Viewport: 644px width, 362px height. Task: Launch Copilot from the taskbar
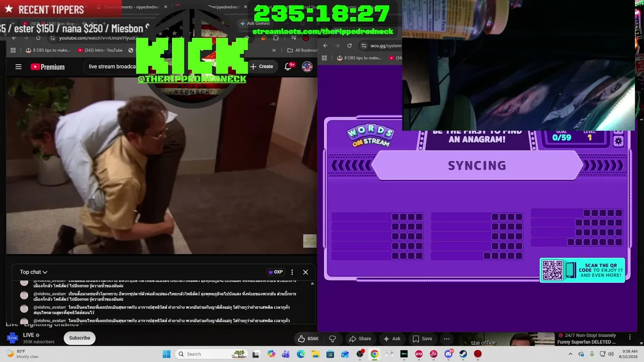tap(272, 354)
